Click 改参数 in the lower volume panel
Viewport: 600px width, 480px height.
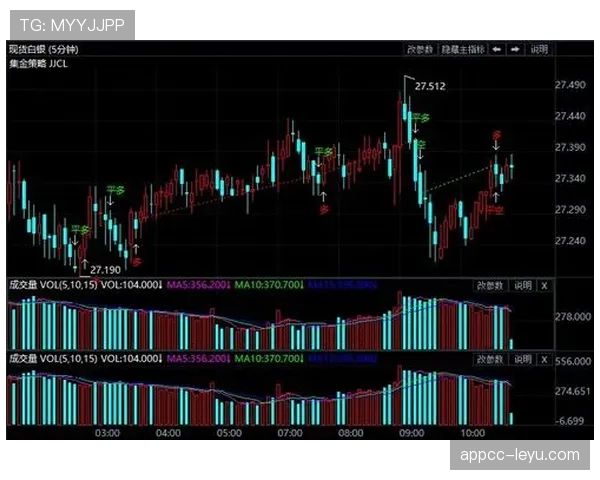tap(489, 357)
